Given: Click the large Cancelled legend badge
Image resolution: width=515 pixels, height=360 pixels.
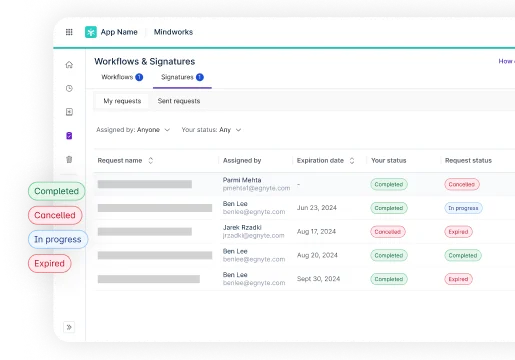Looking at the screenshot, I should click(55, 215).
